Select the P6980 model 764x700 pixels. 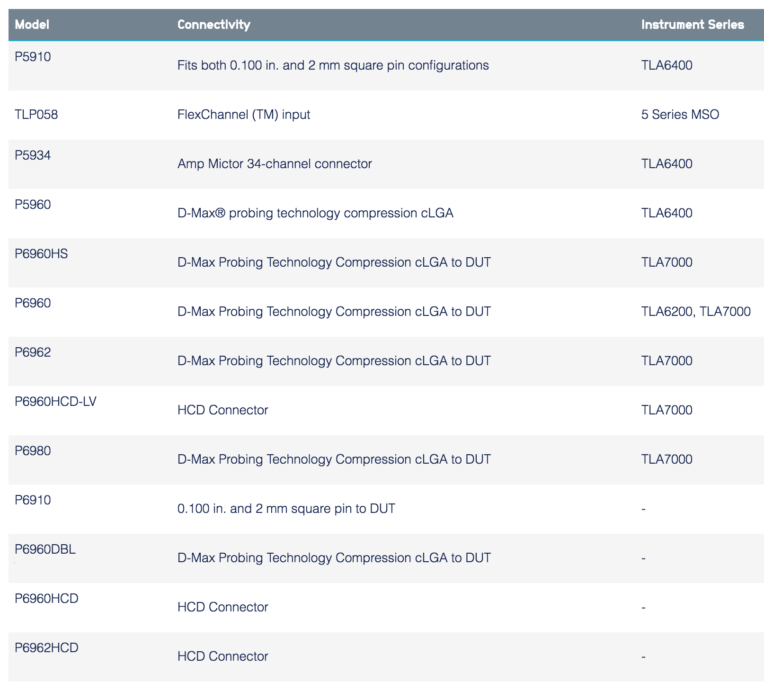[33, 451]
